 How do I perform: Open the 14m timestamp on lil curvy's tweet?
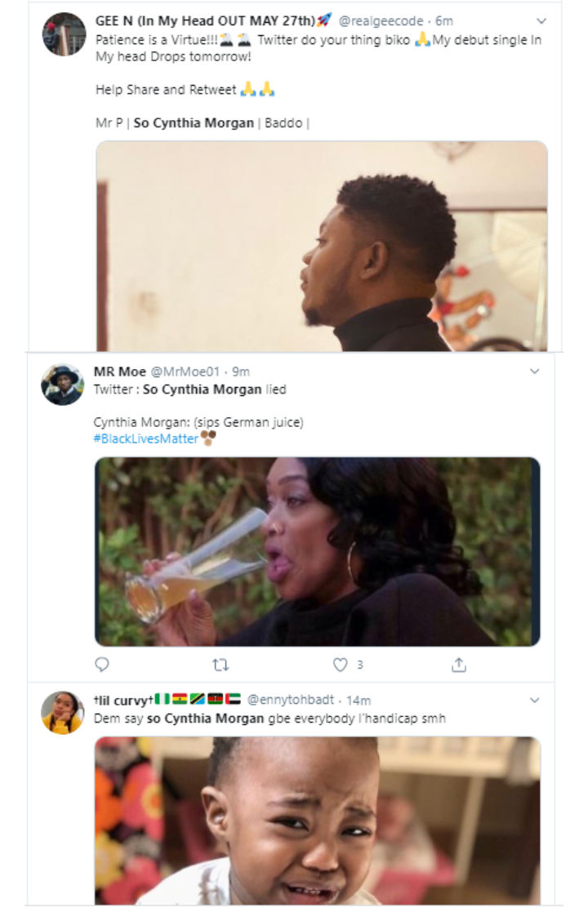tap(358, 701)
